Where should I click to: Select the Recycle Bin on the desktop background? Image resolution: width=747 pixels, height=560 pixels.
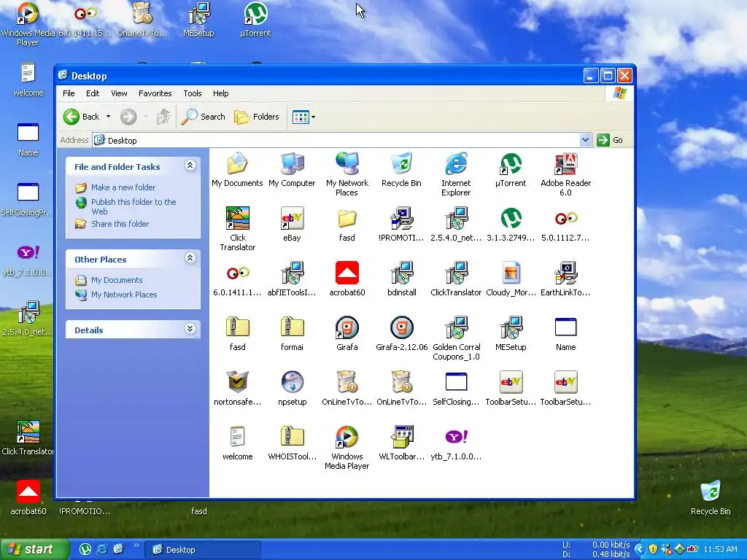click(x=711, y=491)
